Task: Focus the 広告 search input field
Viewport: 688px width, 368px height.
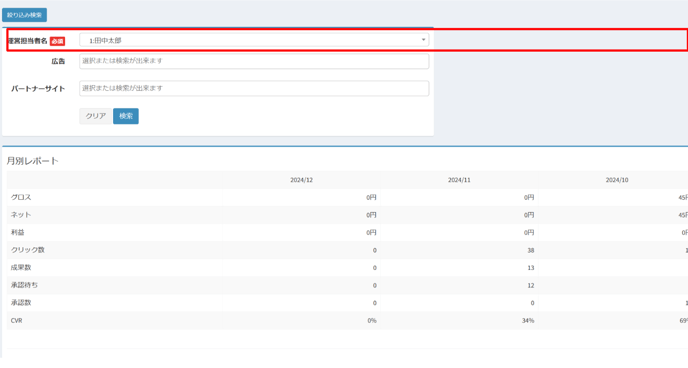Action: [254, 61]
